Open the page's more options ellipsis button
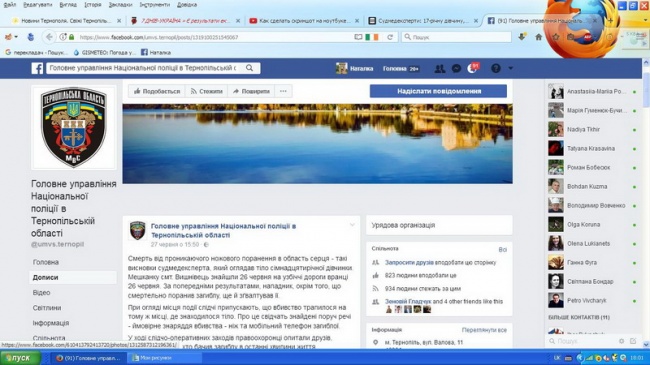Viewport: 650px width, 365px height. click(283, 91)
